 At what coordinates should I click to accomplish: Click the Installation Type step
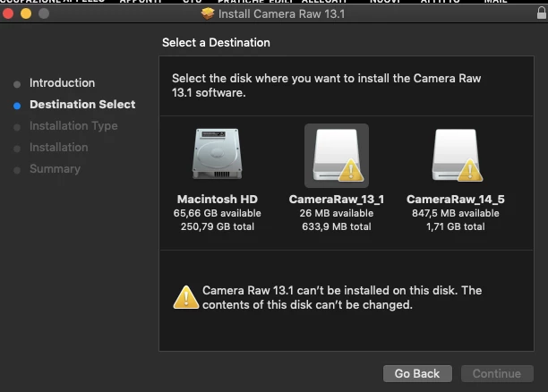73,126
